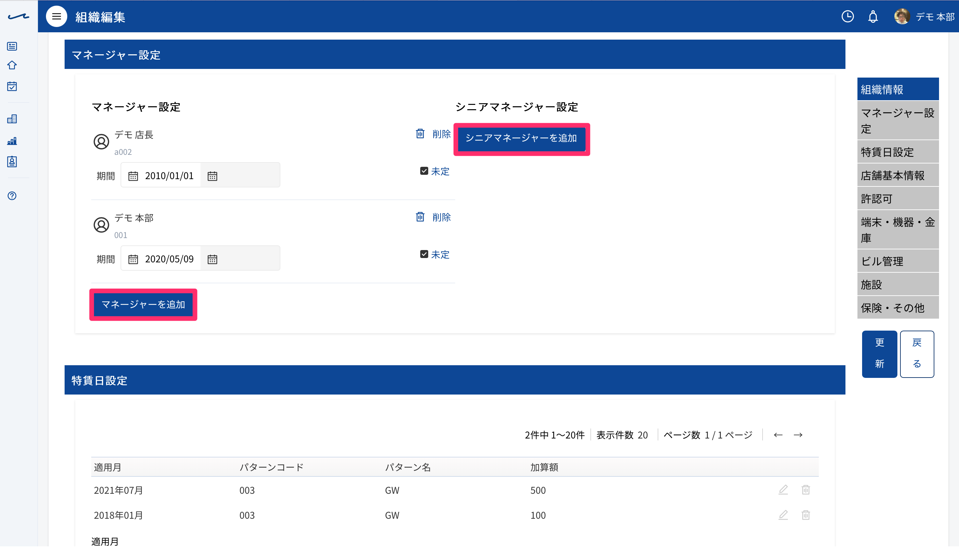Click the 戻る back button
This screenshot has height=560, width=959.
coord(917,354)
